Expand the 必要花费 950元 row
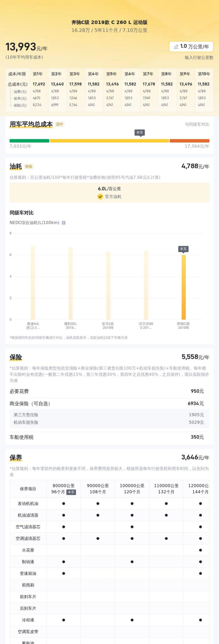This screenshot has width=219, height=644. 109,391
